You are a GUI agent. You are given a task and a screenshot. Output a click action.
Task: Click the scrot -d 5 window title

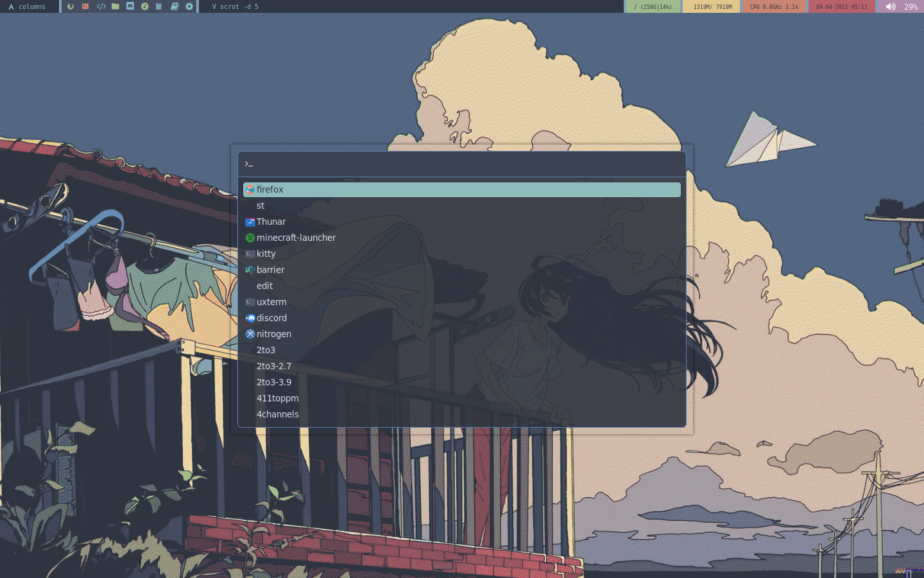tap(235, 6)
